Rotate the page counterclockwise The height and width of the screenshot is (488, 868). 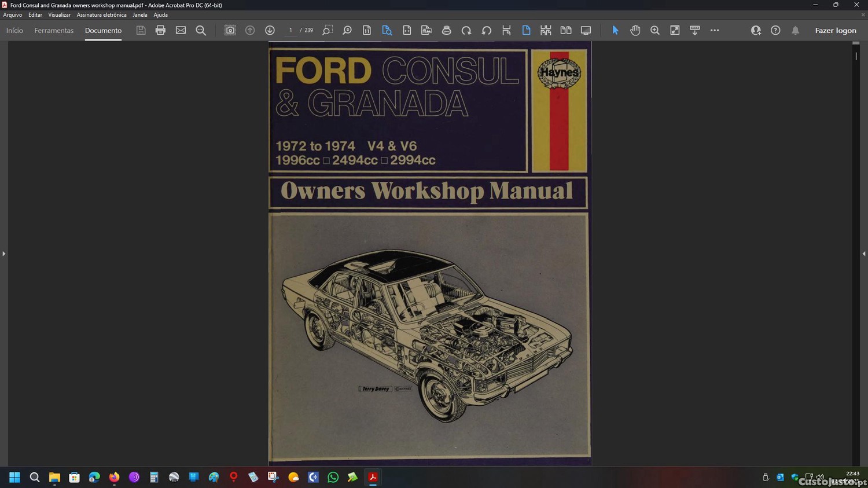coord(486,30)
